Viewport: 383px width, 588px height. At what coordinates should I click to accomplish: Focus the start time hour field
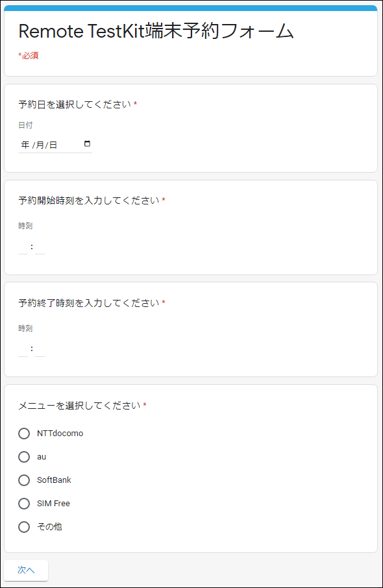[23, 247]
